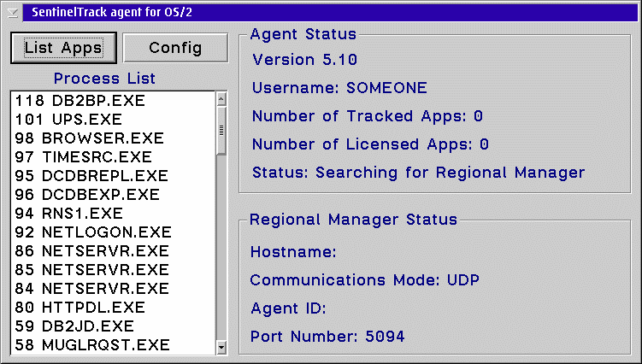Open the system menu icon in title bar
The image size is (642, 364).
click(13, 13)
